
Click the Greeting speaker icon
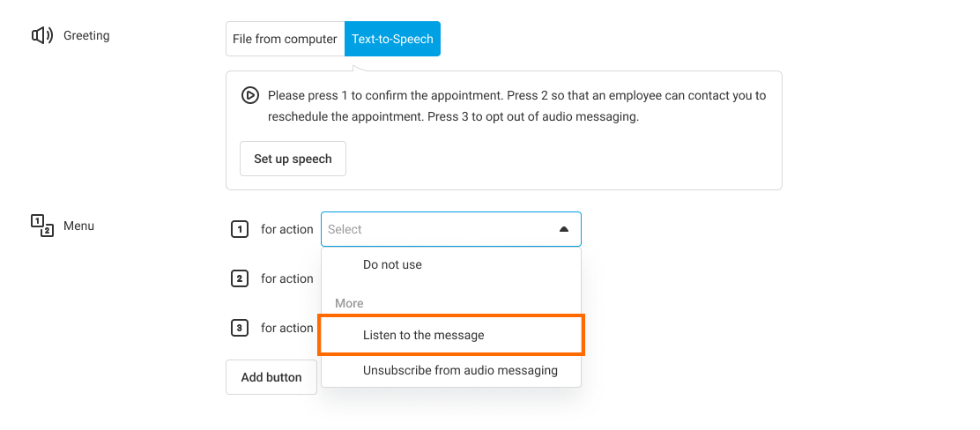click(42, 36)
